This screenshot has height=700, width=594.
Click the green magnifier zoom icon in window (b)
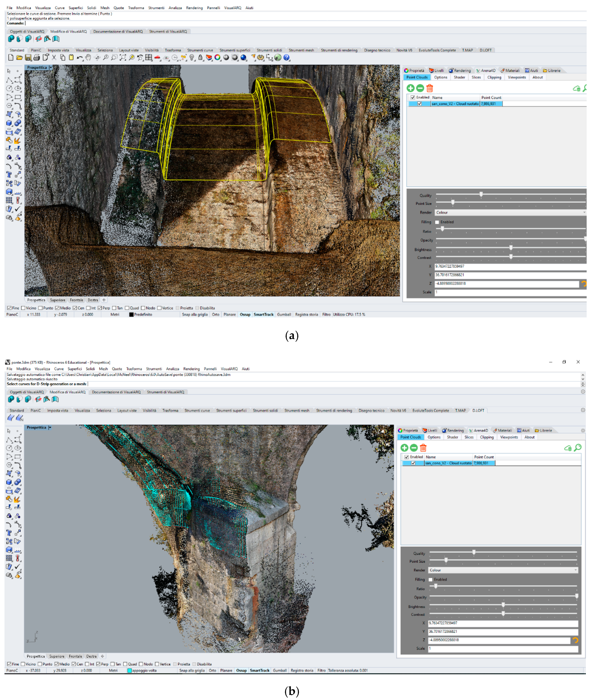pos(578,447)
